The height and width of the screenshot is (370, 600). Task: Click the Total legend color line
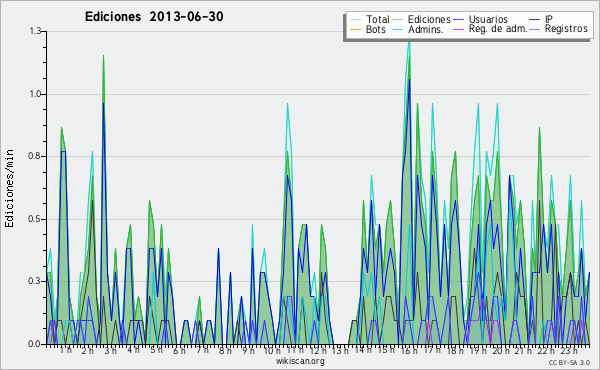(355, 20)
